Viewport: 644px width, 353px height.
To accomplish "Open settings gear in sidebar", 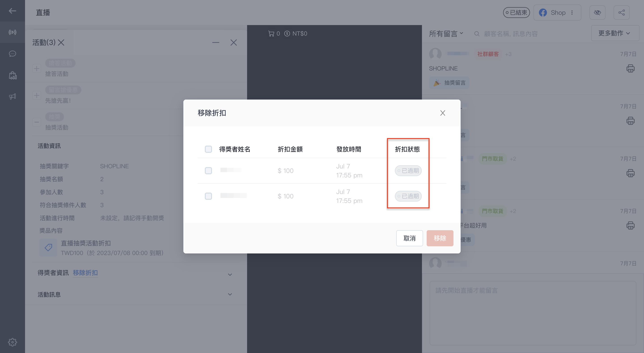I will [12, 342].
